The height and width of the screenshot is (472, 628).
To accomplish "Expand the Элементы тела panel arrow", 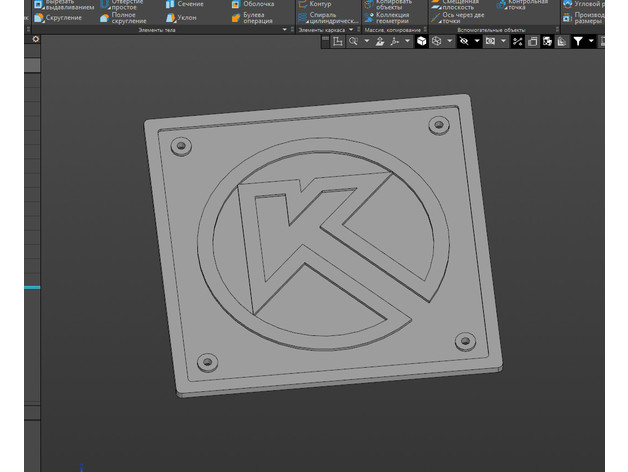I will 286,30.
